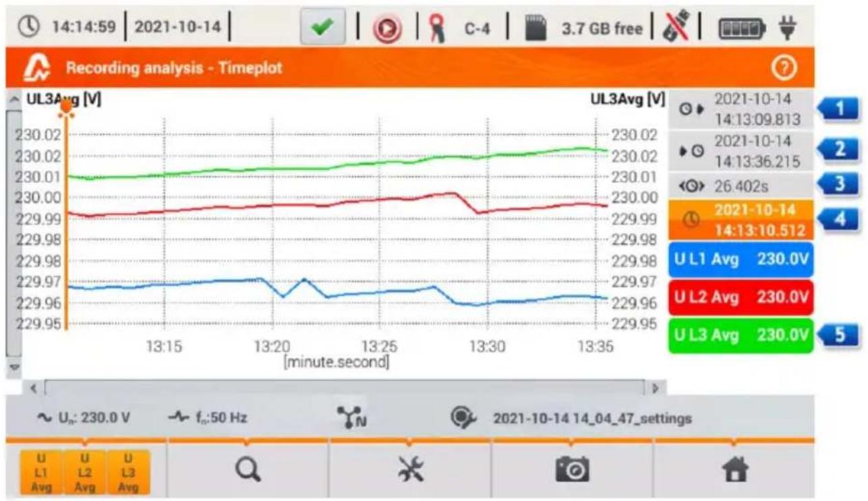Screen dimensions: 868x501
Task: Click the orange time cursor marker handle
Action: pos(66,108)
